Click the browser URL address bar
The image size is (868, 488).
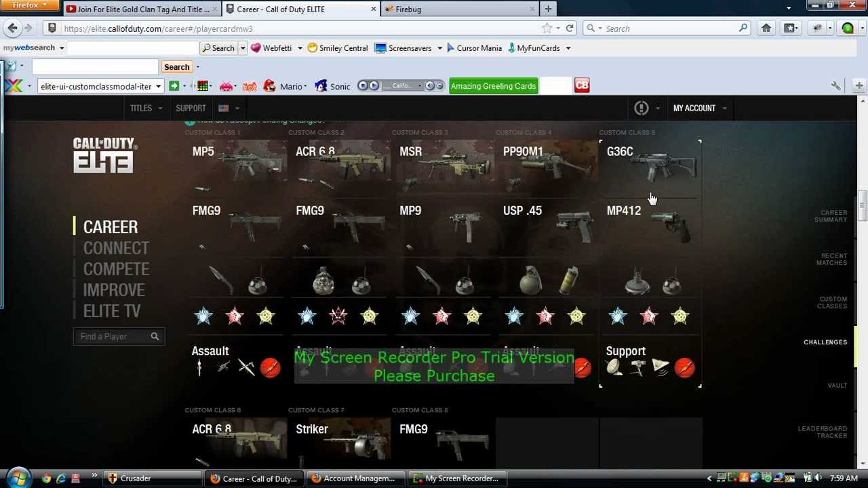(x=298, y=28)
